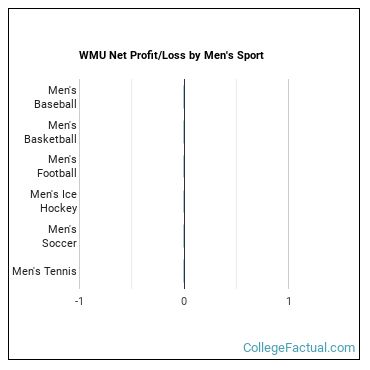370x370 pixels.
Task: Select the Men's Basketball axis label
Action: (50, 132)
